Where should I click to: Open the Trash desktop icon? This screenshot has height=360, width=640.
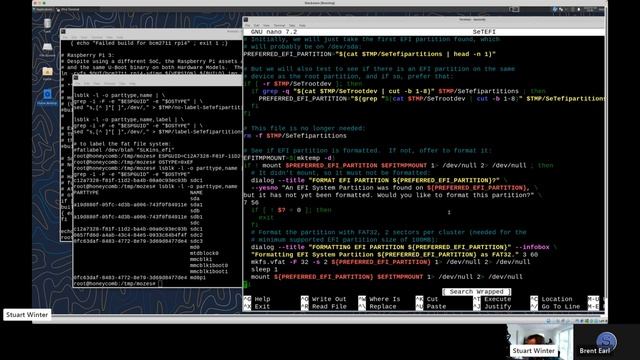(x=47, y=24)
